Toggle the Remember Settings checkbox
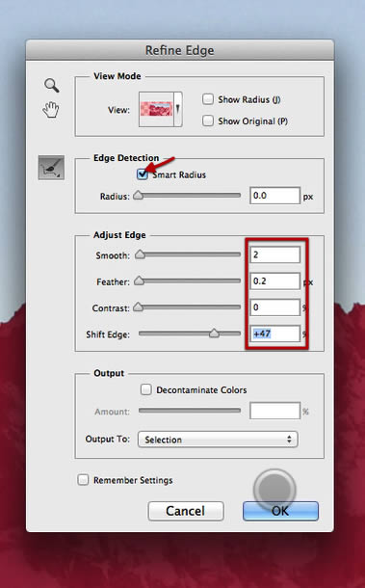This screenshot has width=365, height=588. (83, 480)
